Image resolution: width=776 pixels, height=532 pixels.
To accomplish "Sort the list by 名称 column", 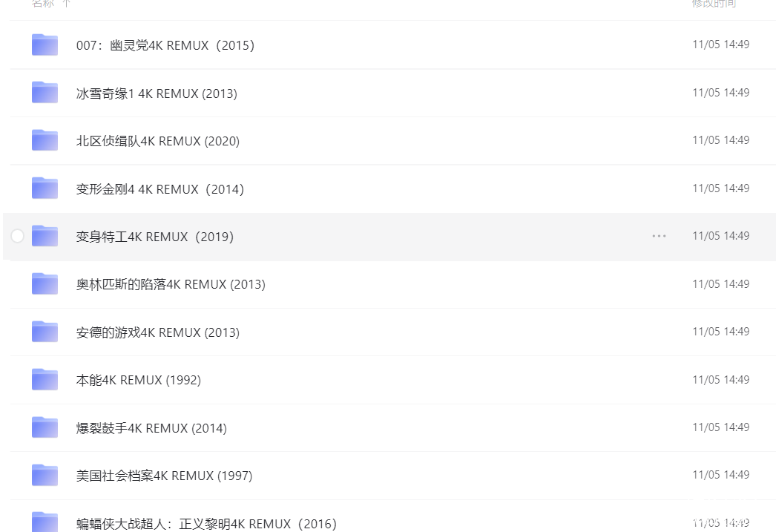I will pyautogui.click(x=42, y=4).
